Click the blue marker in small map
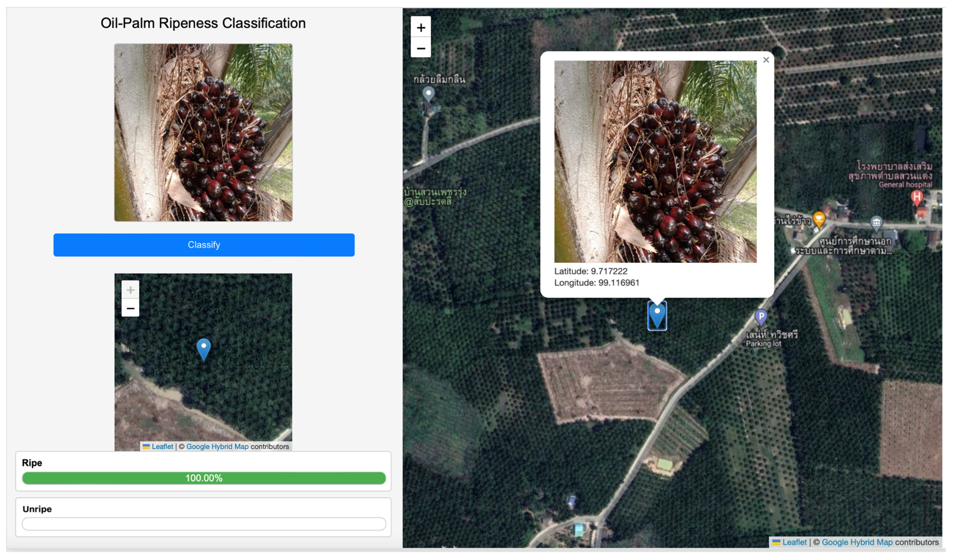Screen dimensions: 953x560 pyautogui.click(x=204, y=348)
